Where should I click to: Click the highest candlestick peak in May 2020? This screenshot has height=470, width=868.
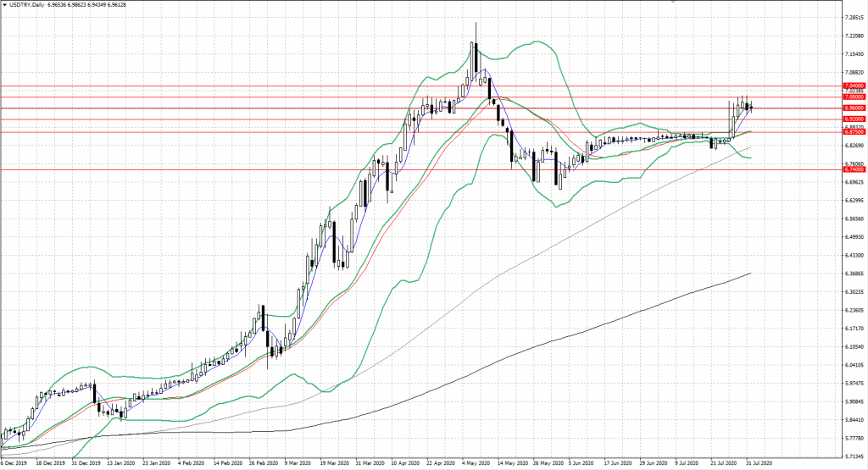pyautogui.click(x=476, y=24)
